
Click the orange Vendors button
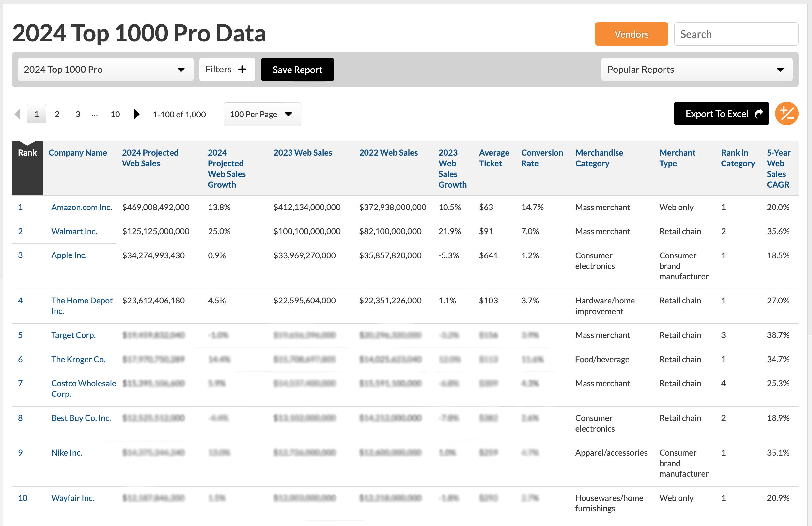631,34
